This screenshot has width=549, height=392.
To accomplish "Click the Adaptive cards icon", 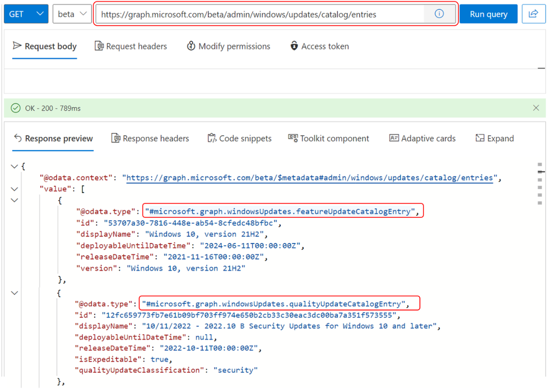I will 394,138.
